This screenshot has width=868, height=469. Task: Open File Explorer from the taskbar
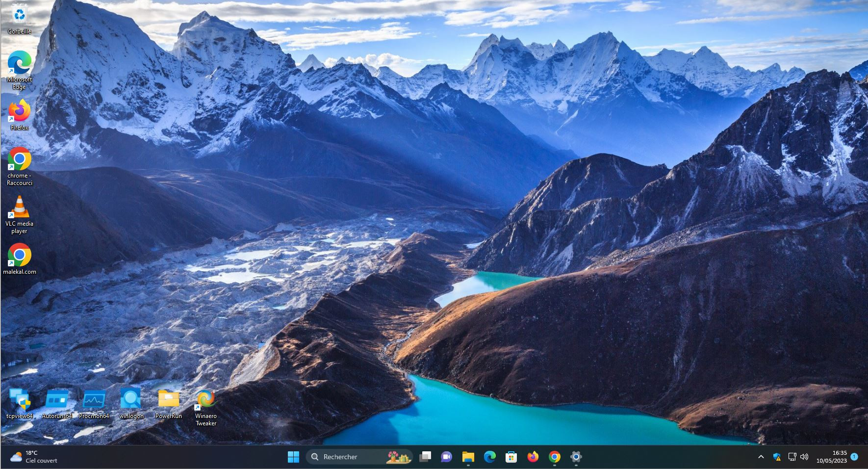pos(468,457)
